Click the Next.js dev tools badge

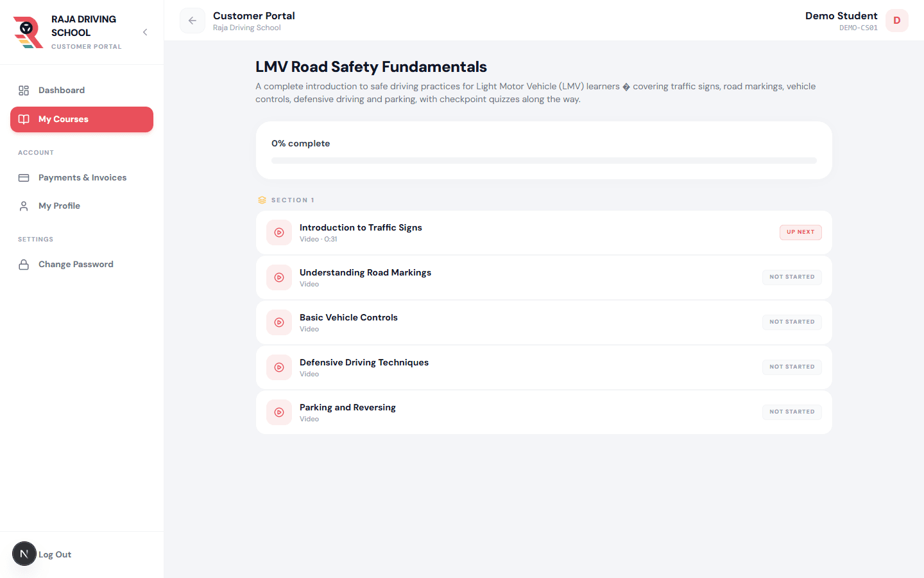pyautogui.click(x=24, y=554)
